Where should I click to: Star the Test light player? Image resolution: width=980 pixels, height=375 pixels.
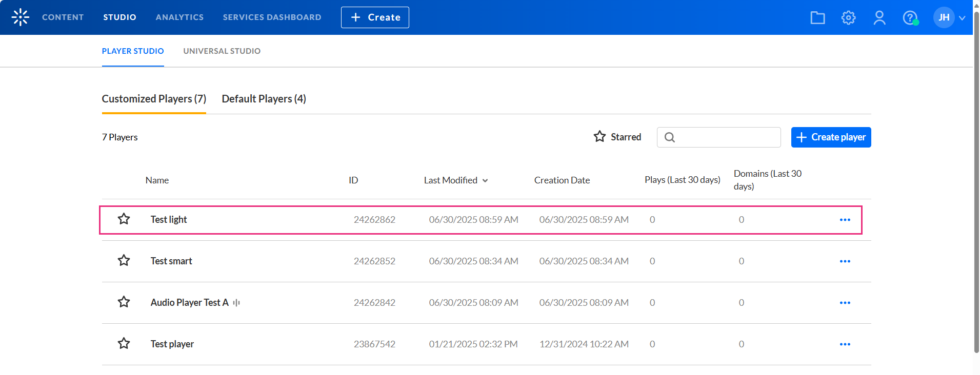(x=124, y=219)
